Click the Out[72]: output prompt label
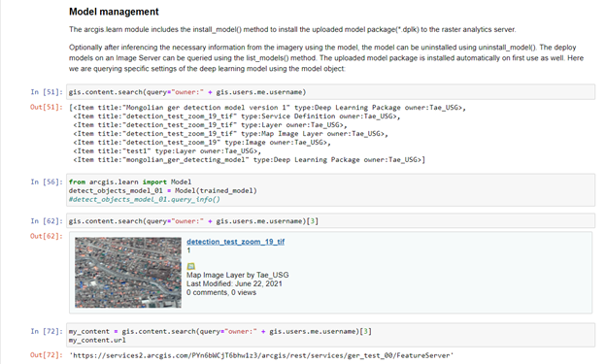This screenshot has height=364, width=606. point(47,354)
